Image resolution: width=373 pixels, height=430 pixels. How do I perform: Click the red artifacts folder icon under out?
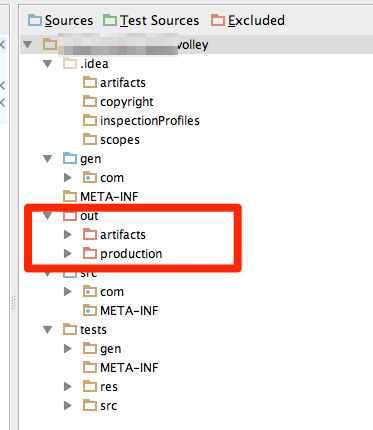tap(90, 234)
